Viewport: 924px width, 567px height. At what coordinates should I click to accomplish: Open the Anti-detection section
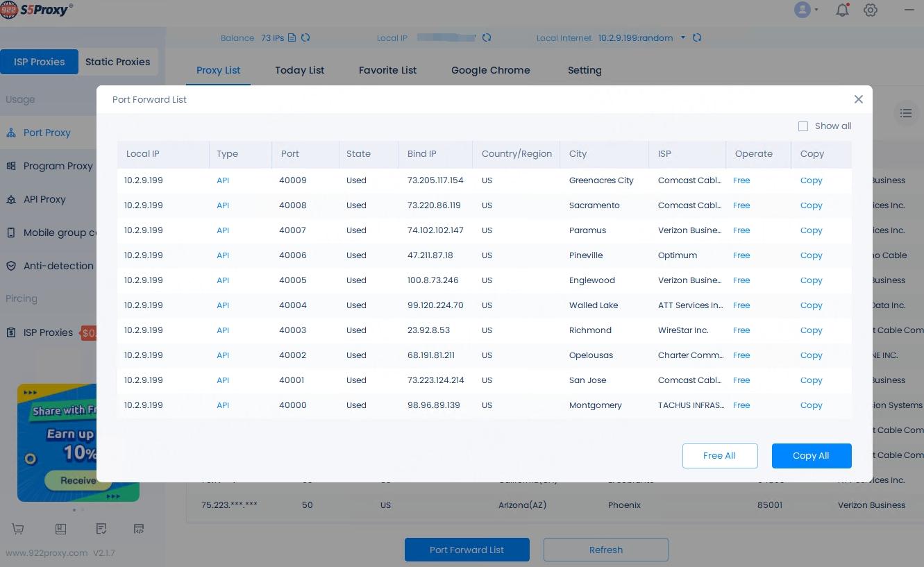click(x=58, y=266)
